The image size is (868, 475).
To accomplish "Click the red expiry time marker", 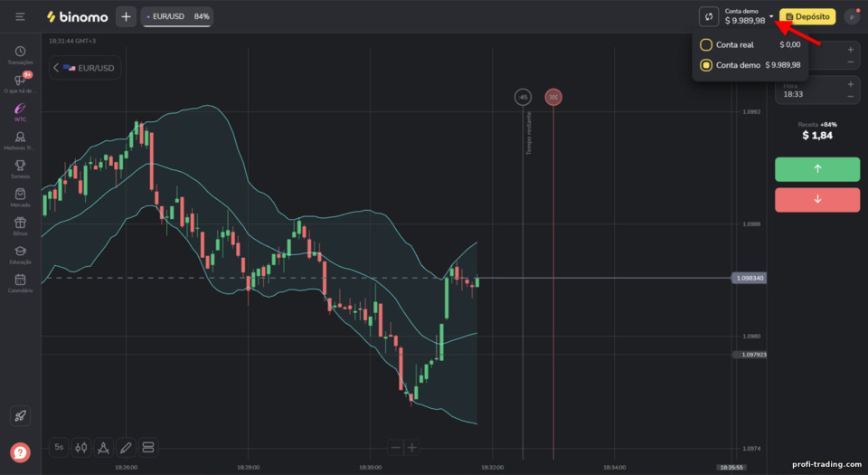I will 553,98.
